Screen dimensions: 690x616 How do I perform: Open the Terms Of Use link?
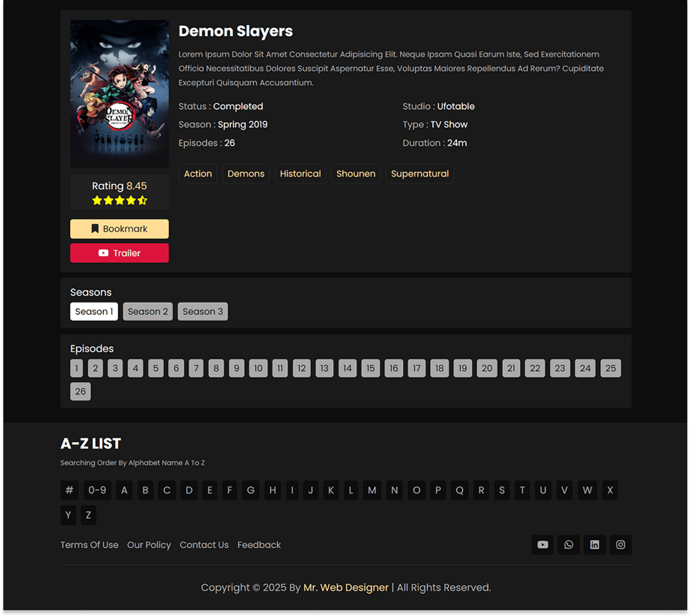pos(89,545)
